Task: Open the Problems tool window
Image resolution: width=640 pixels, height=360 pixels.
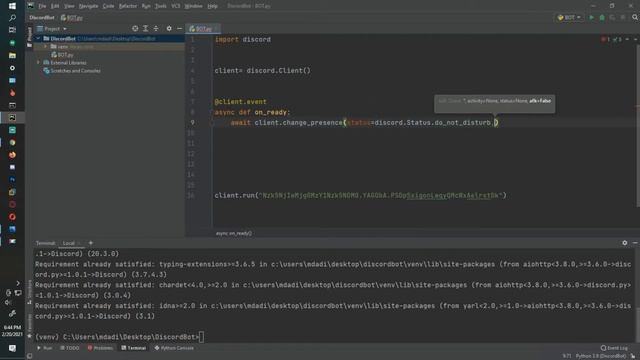Action: point(100,348)
